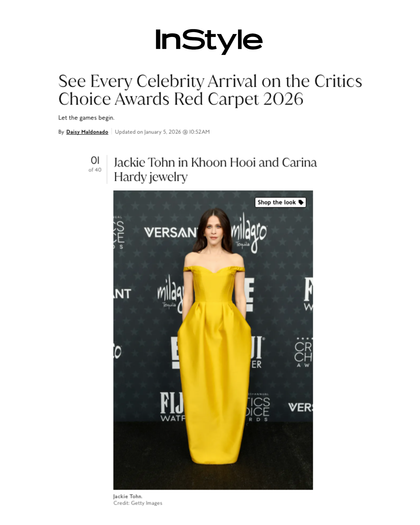
Task: Click the VERS logo at photo's lower right
Action: tap(301, 408)
